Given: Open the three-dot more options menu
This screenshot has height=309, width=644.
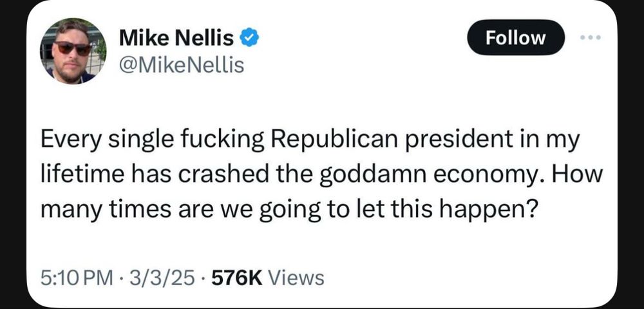Looking at the screenshot, I should pyautogui.click(x=589, y=38).
